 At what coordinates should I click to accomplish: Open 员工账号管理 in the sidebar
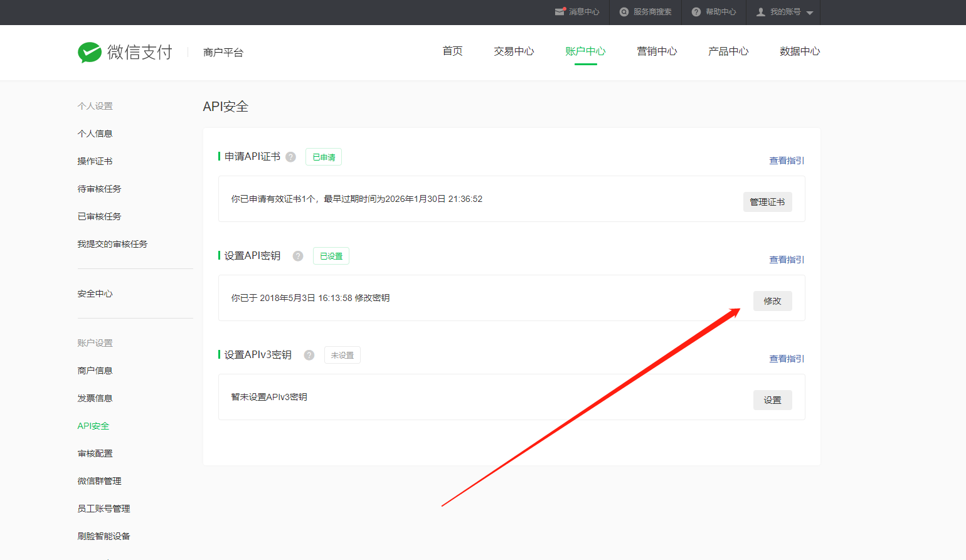coord(104,509)
